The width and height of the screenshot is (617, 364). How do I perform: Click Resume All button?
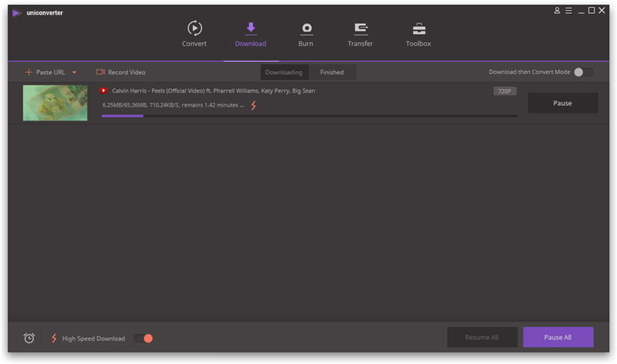(x=482, y=338)
